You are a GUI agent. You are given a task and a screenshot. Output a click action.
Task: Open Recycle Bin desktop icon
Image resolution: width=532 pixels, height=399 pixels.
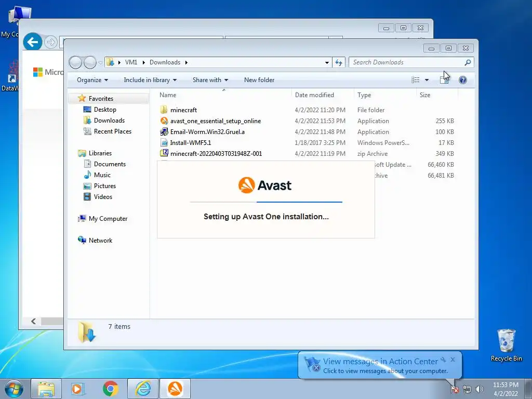click(506, 345)
